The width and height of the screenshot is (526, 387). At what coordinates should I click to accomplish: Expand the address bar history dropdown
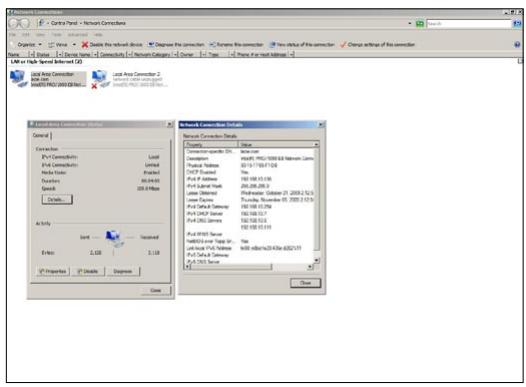(x=410, y=23)
